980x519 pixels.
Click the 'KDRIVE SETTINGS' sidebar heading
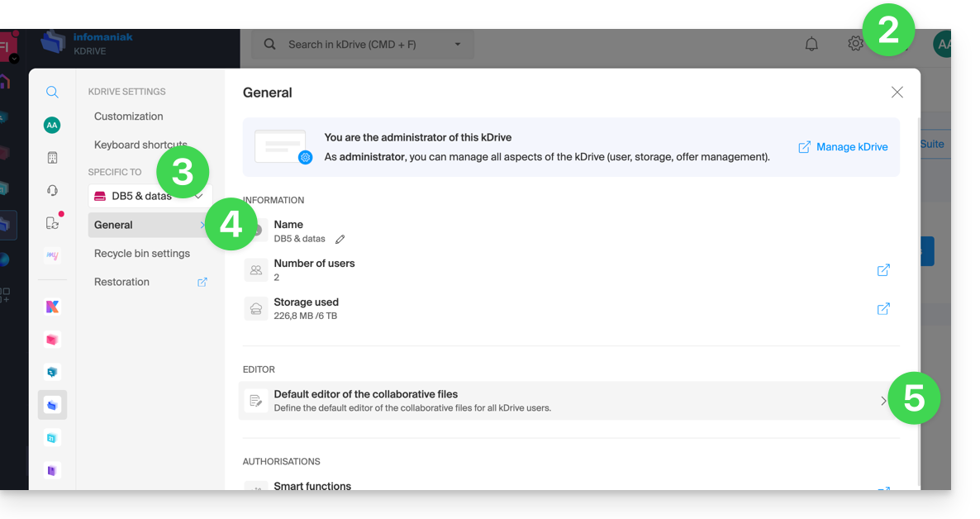point(127,91)
